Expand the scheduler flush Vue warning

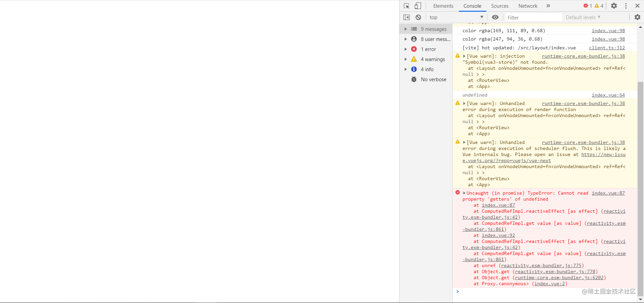tap(464, 143)
